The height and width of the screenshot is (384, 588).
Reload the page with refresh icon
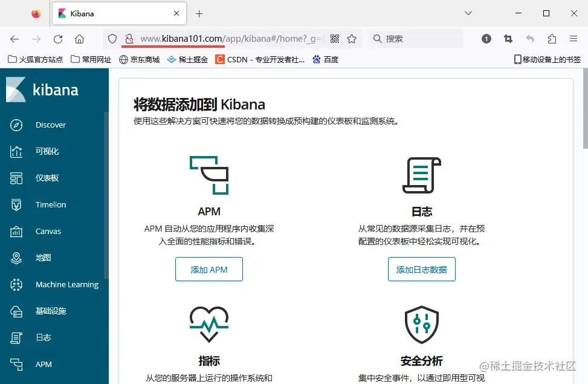58,39
